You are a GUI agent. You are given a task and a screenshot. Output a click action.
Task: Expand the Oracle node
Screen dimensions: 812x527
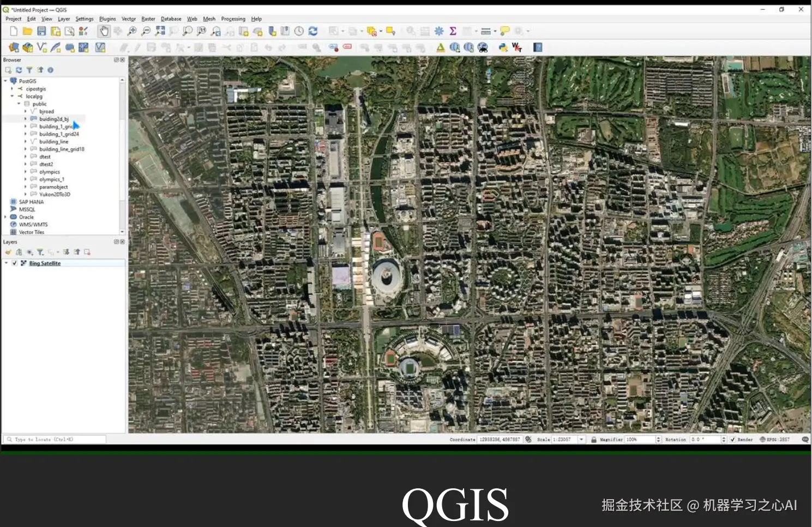click(x=5, y=217)
